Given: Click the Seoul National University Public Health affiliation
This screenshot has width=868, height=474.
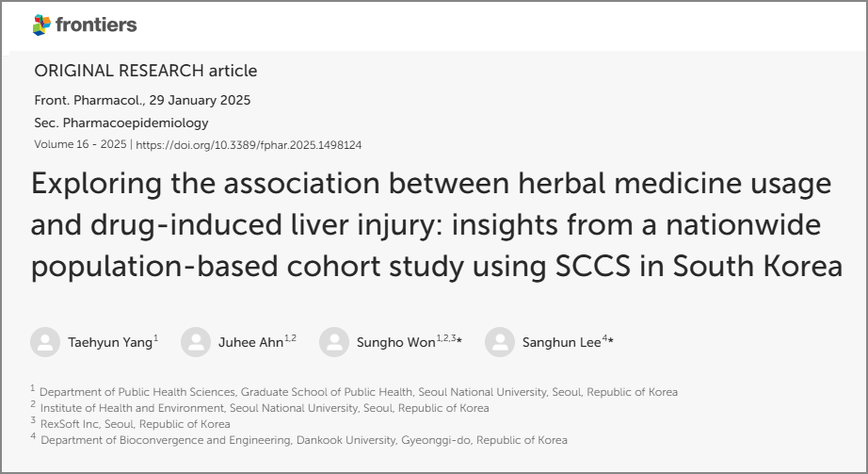Looking at the screenshot, I should pos(358,392).
